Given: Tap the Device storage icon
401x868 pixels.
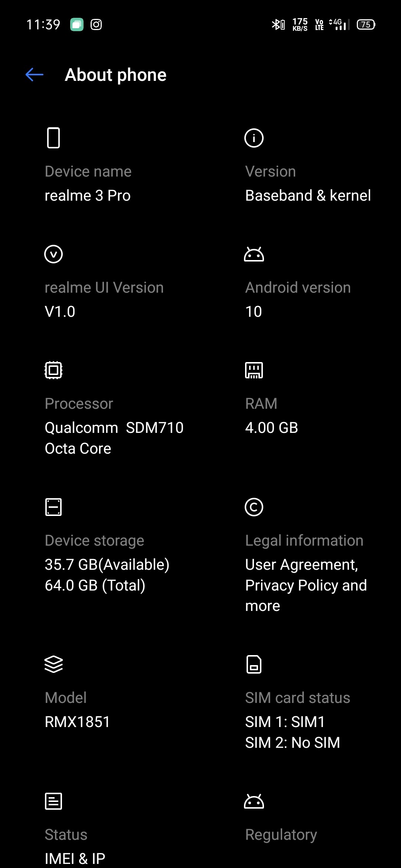Looking at the screenshot, I should [x=53, y=507].
